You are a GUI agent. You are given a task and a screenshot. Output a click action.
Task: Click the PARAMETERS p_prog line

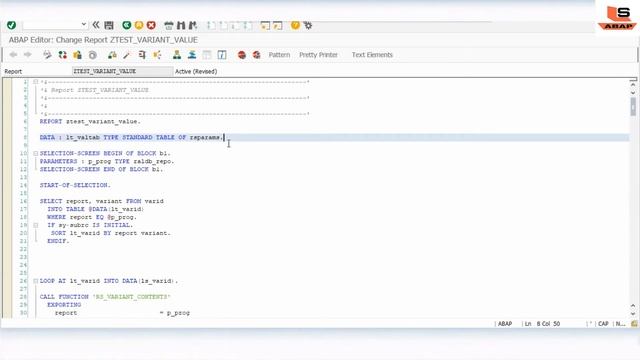pos(107,161)
